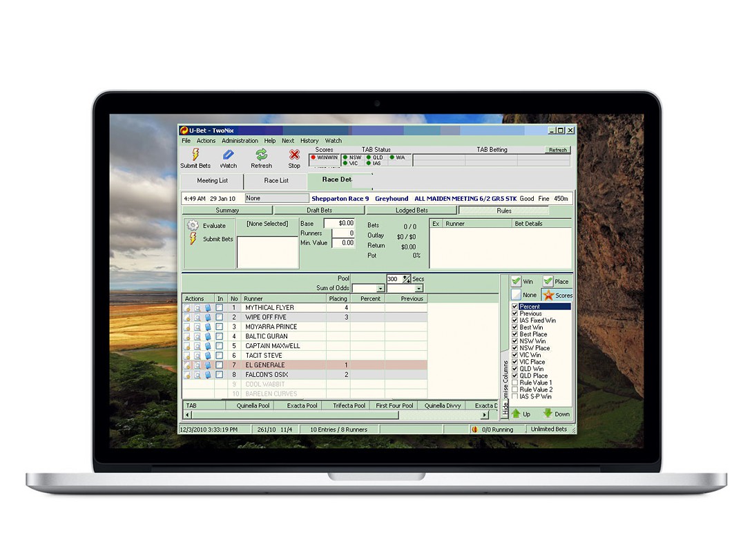Screen dimensions: 752x560
Task: Click the TAB Betting Refresh button
Action: 557,150
